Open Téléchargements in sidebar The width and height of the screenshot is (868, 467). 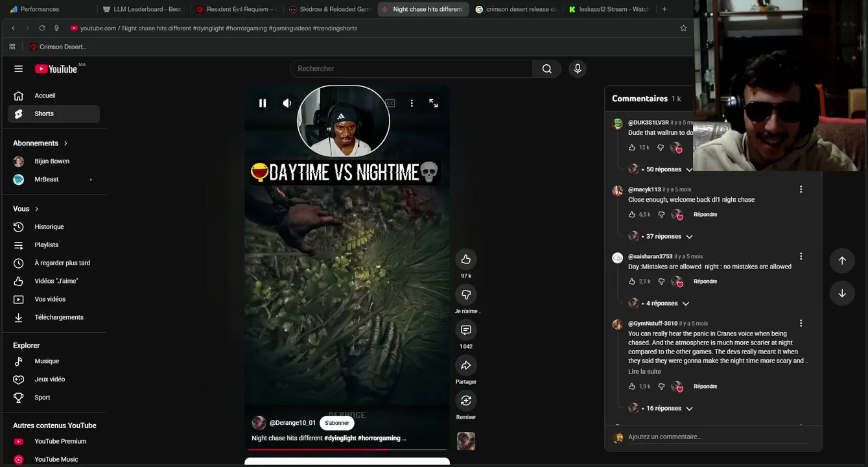(54, 317)
